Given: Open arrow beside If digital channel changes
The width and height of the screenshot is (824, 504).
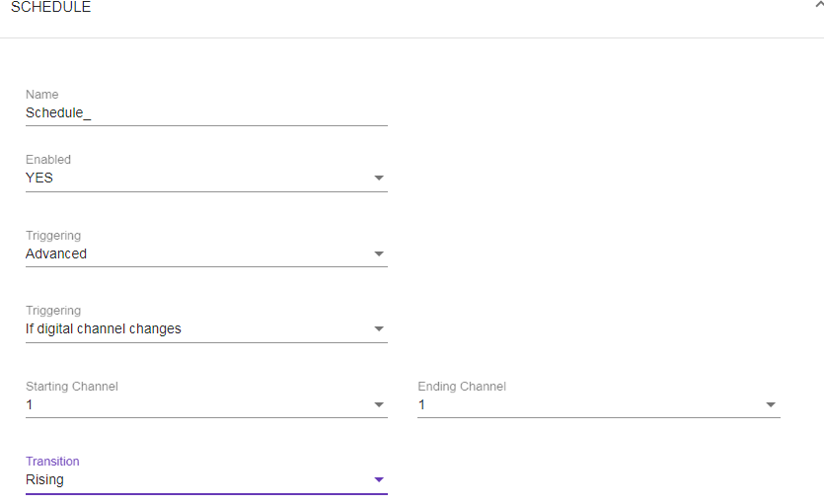Looking at the screenshot, I should pos(379,329).
